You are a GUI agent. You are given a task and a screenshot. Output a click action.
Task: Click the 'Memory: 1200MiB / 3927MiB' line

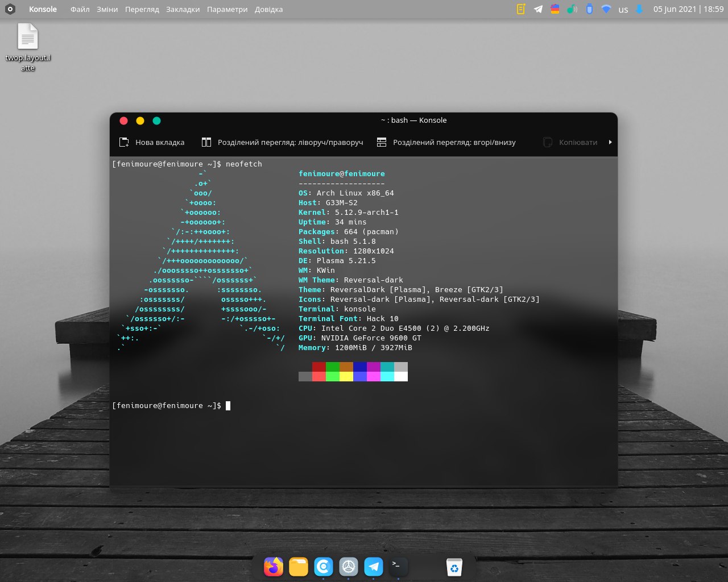[x=355, y=347]
